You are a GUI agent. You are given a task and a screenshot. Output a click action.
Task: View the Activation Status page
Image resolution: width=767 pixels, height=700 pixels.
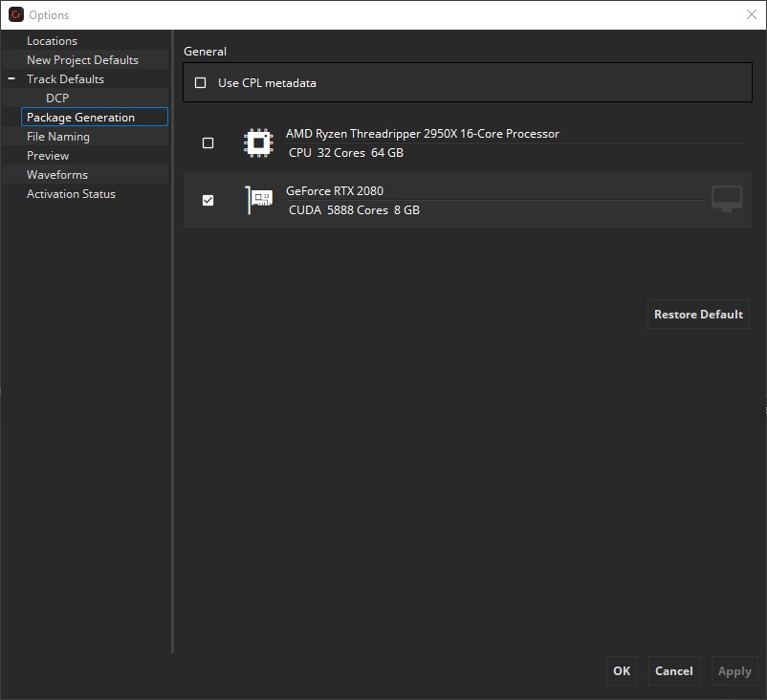[71, 194]
